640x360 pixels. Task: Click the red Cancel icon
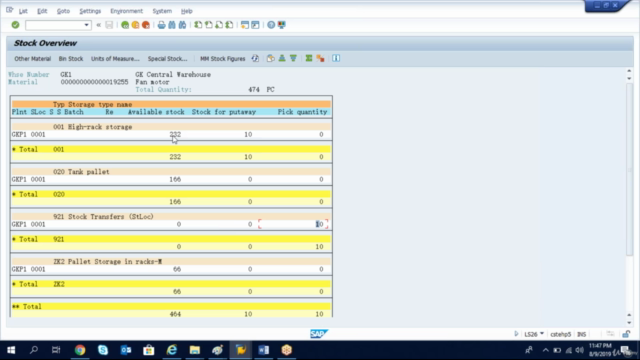tap(146, 25)
